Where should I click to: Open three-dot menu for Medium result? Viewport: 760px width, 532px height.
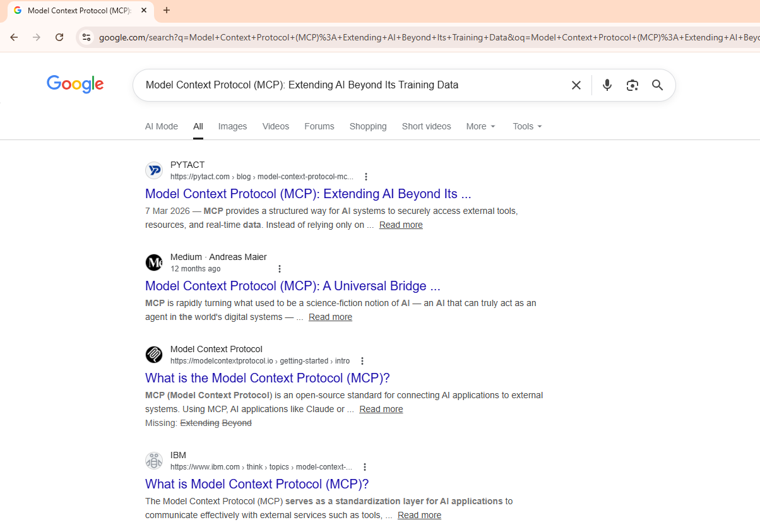coord(280,269)
